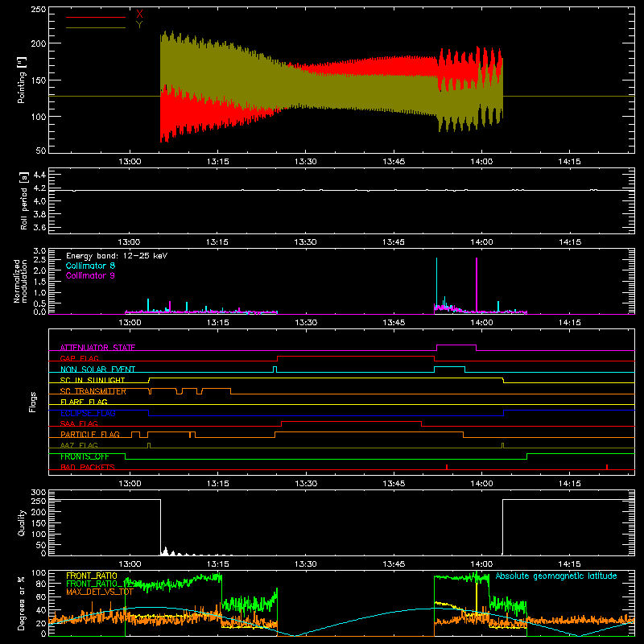
Task: Click 13:00 label under the Flags plot
Action: coord(130,484)
